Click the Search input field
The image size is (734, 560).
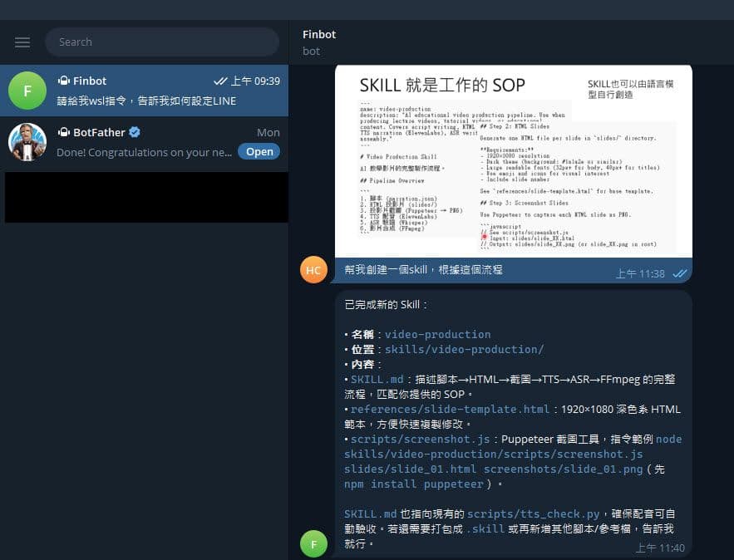[162, 42]
